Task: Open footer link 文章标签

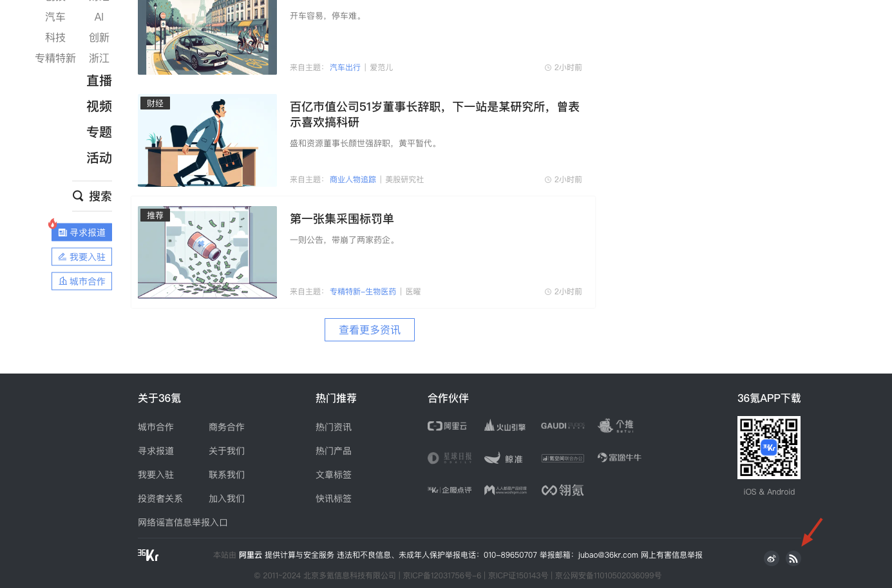Action: click(x=334, y=475)
